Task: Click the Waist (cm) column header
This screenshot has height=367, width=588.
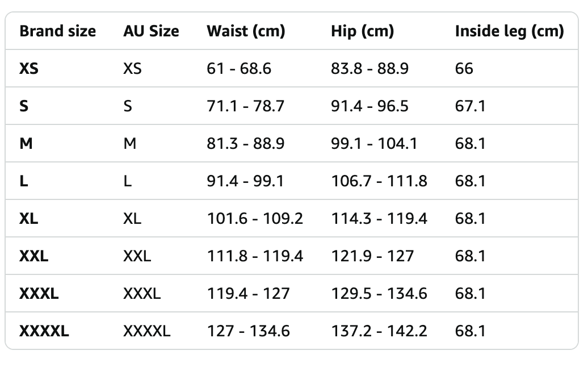Action: tap(246, 31)
